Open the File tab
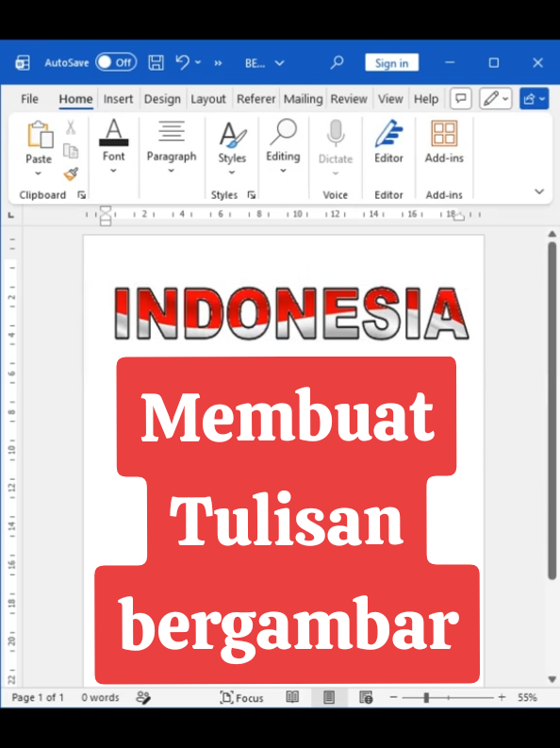560x748 pixels. 29,99
